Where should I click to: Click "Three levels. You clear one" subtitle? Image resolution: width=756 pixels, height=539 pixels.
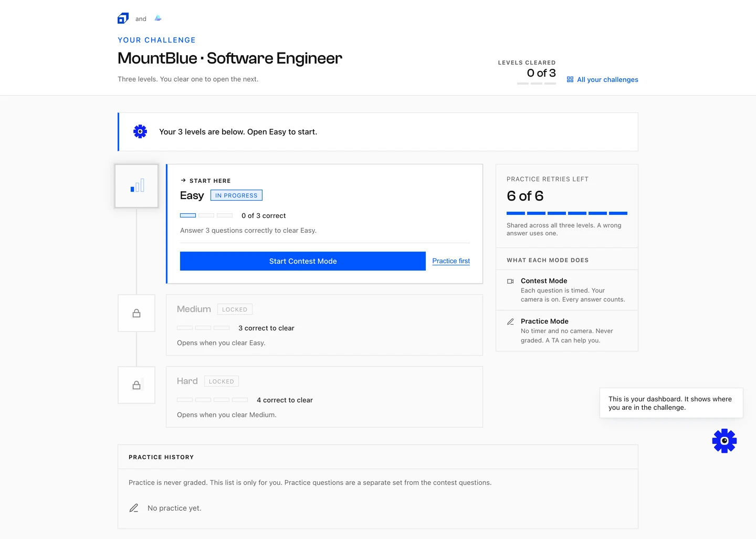tap(188, 79)
